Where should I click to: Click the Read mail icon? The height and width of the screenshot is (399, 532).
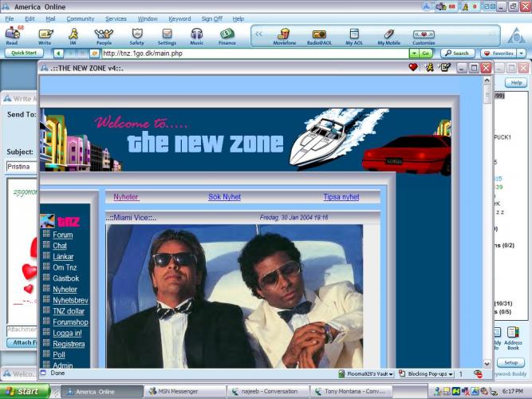[12, 34]
